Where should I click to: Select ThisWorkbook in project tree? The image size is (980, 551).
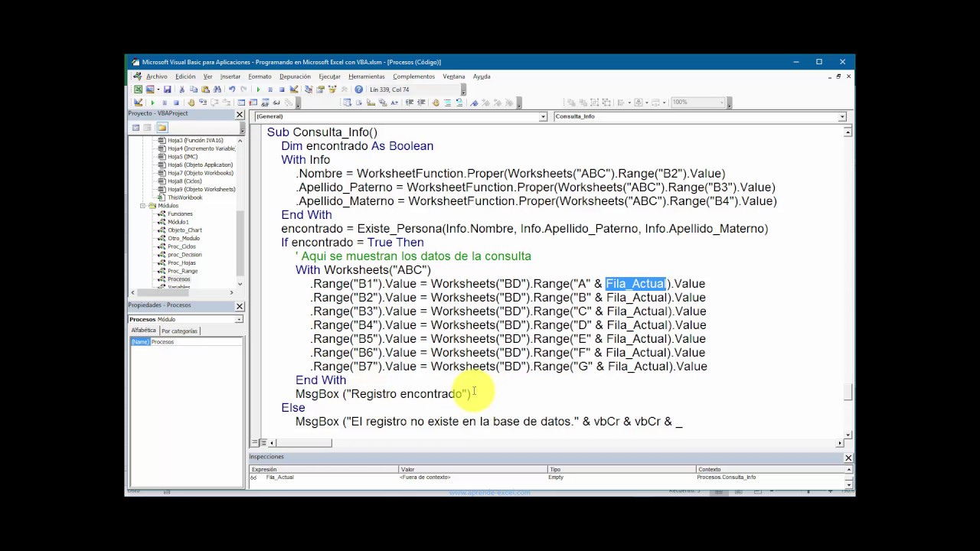(x=185, y=197)
